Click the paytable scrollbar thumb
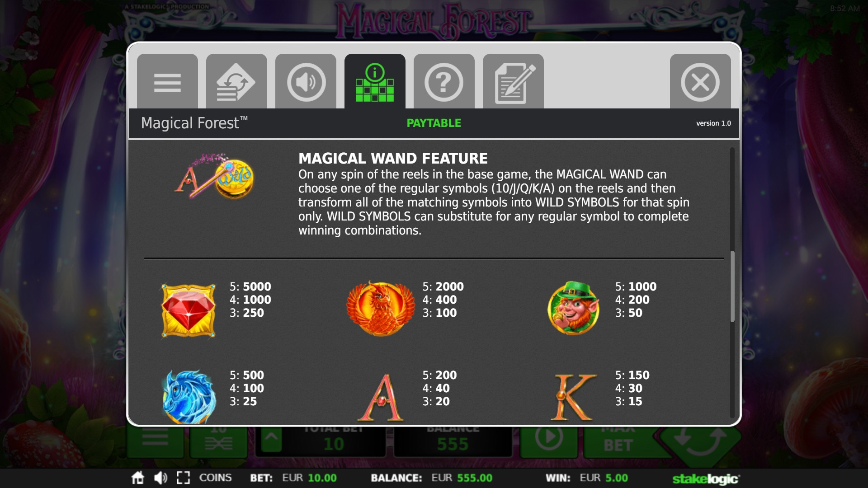868x488 pixels. pos(732,286)
